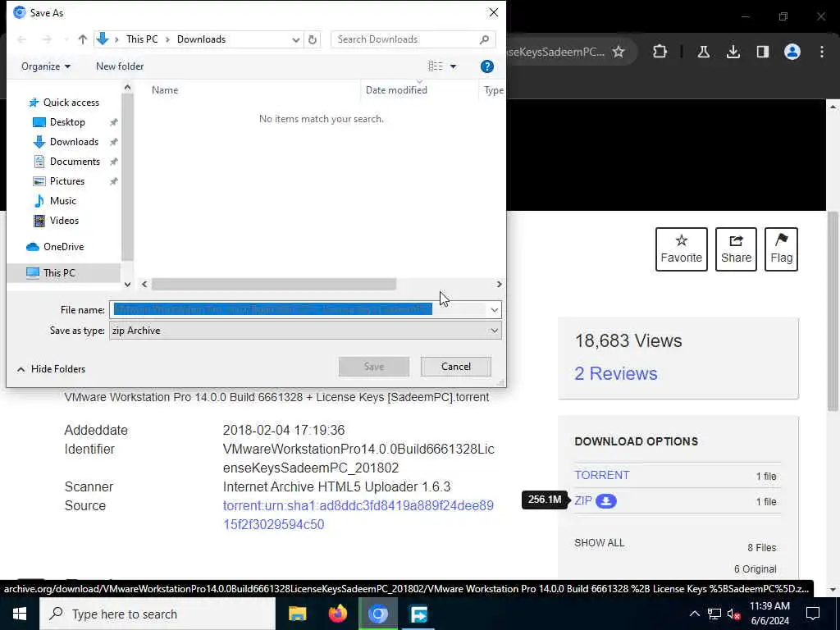Viewport: 840px width, 630px height.
Task: Click the network tray icon
Action: pyautogui.click(x=714, y=614)
